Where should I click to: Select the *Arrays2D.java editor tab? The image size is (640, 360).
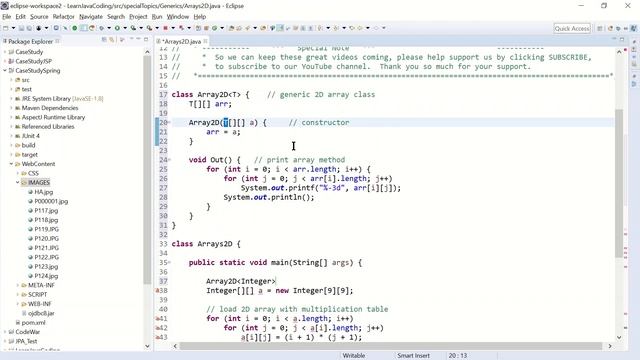[x=182, y=41]
